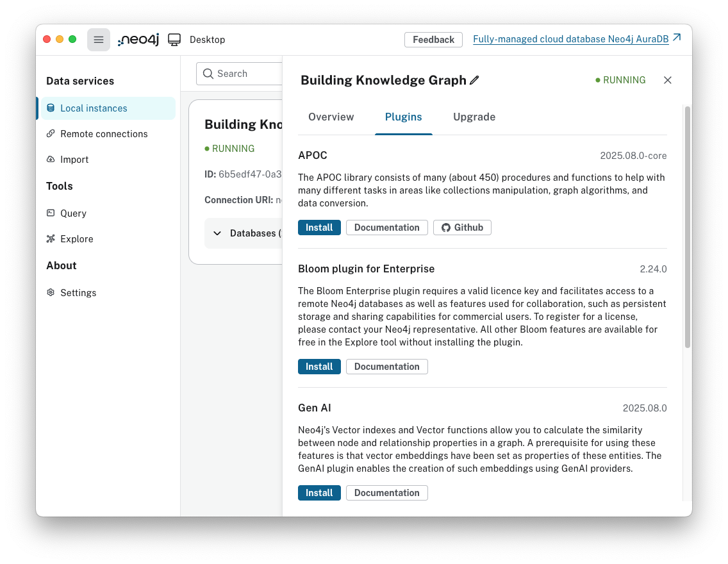Edit the instance name via pencil icon
Viewport: 728px width, 564px height.
click(x=474, y=80)
